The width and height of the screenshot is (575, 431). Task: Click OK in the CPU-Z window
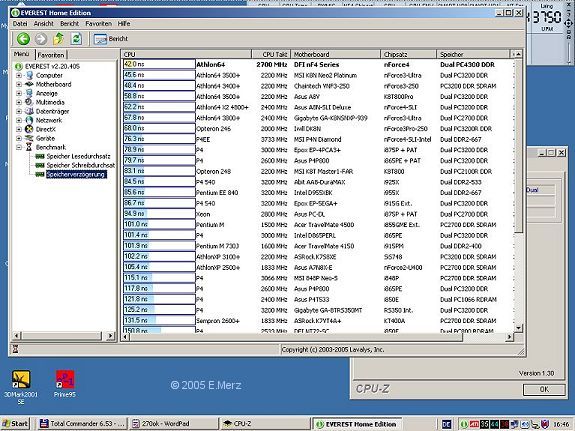tap(544, 389)
